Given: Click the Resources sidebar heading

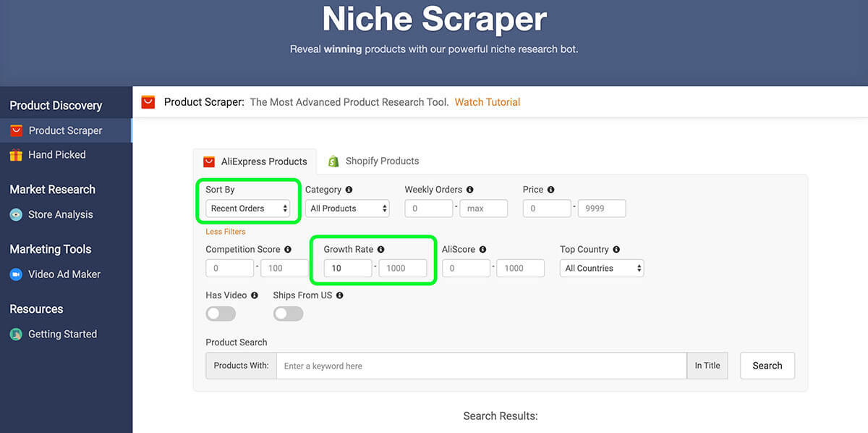Looking at the screenshot, I should [36, 309].
